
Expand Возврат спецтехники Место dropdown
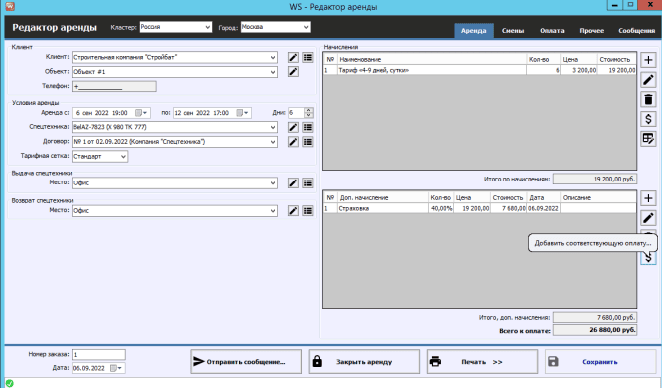[x=273, y=211]
